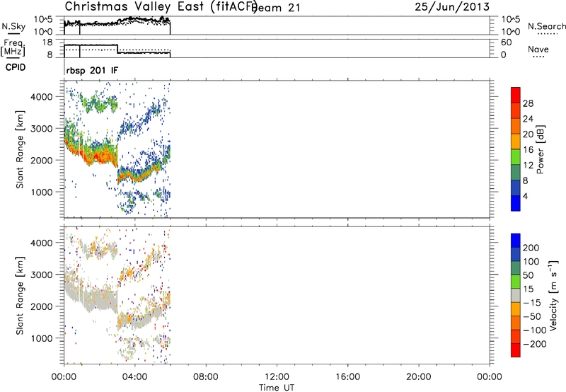Click the velocity colorbar value '200'

pos(531,248)
